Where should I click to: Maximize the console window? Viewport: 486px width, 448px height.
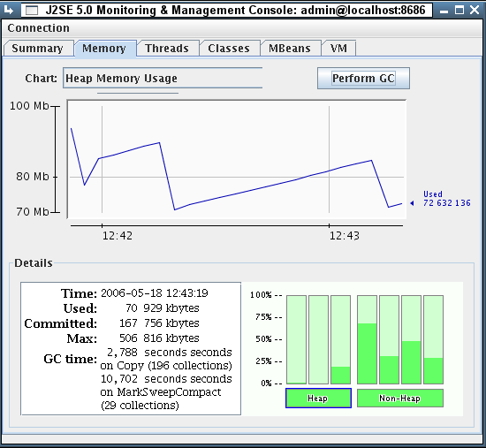pyautogui.click(x=459, y=11)
